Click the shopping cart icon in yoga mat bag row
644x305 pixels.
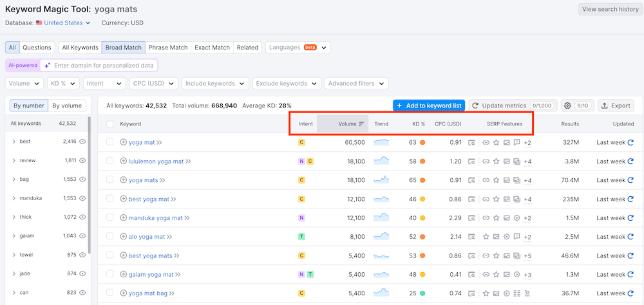[x=527, y=293]
